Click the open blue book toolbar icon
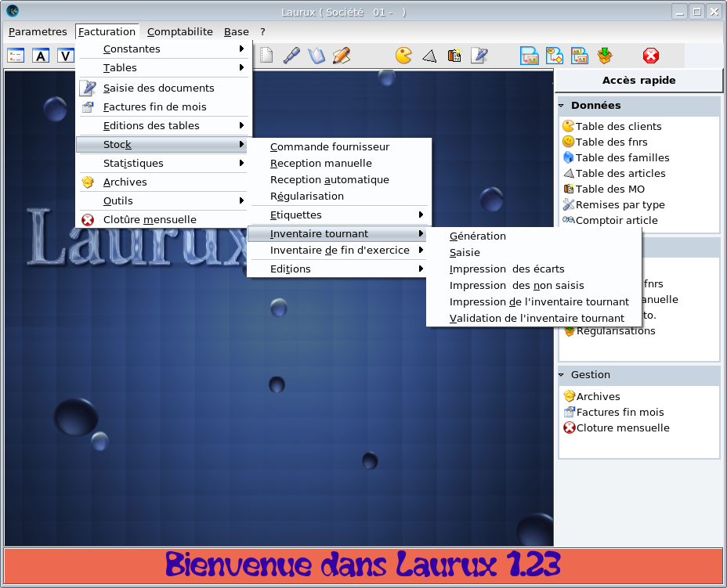Viewport: 727px width, 588px height. coord(316,56)
